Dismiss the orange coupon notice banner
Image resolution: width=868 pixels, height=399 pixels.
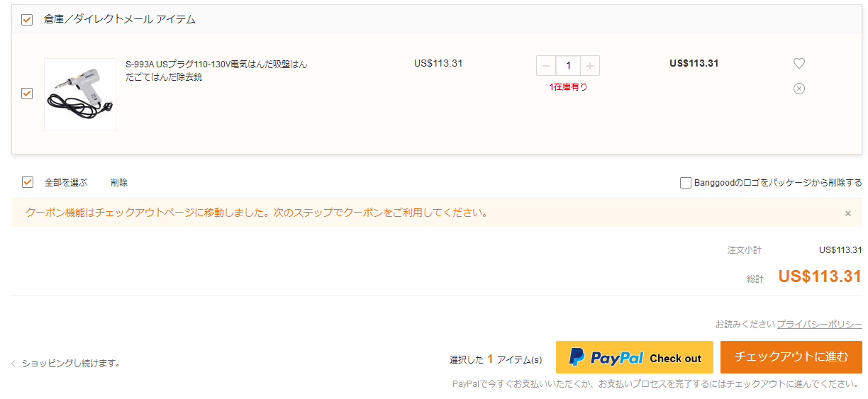[847, 213]
